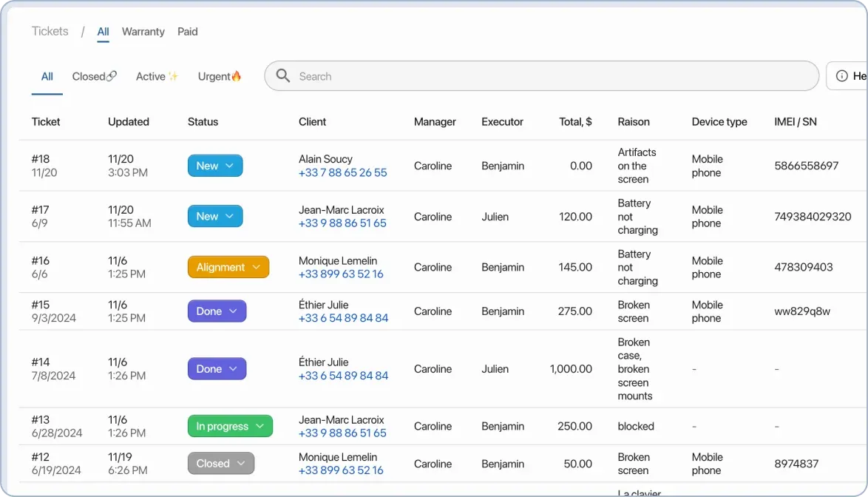Click the Closed status badge on ticket #12

[220, 463]
